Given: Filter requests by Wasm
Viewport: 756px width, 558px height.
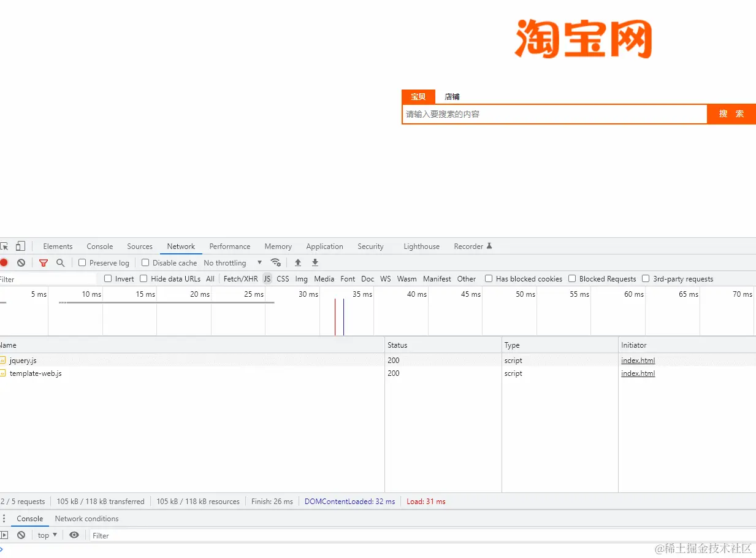Looking at the screenshot, I should (x=407, y=279).
